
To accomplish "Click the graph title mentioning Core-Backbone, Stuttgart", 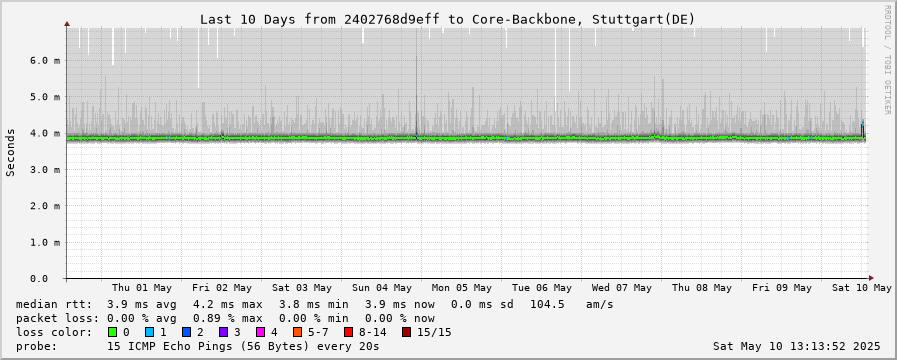I will point(447,19).
